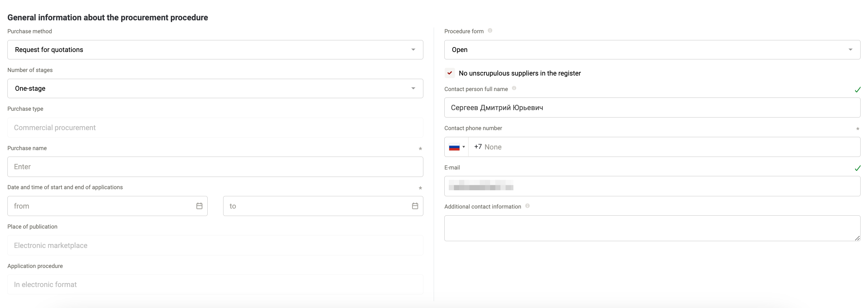Viewport: 868px width, 308px height.
Task: Open the Number of stages dropdown
Action: [215, 89]
